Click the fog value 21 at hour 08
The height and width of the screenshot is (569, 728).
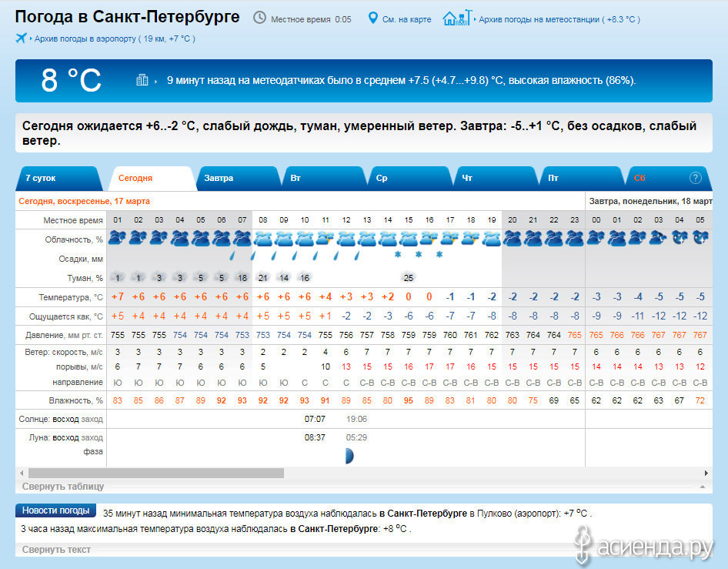pos(262,278)
